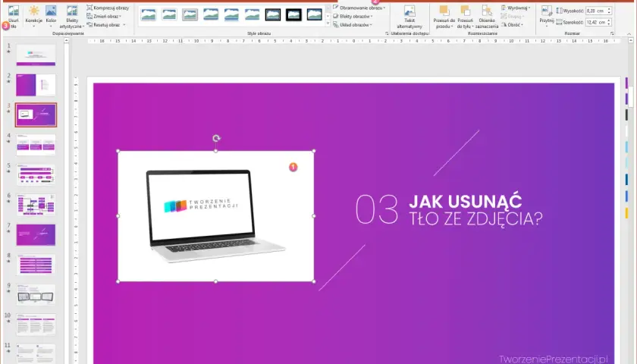Click the laptop image on the slide
Image resolution: width=637 pixels, height=364 pixels.
point(215,216)
